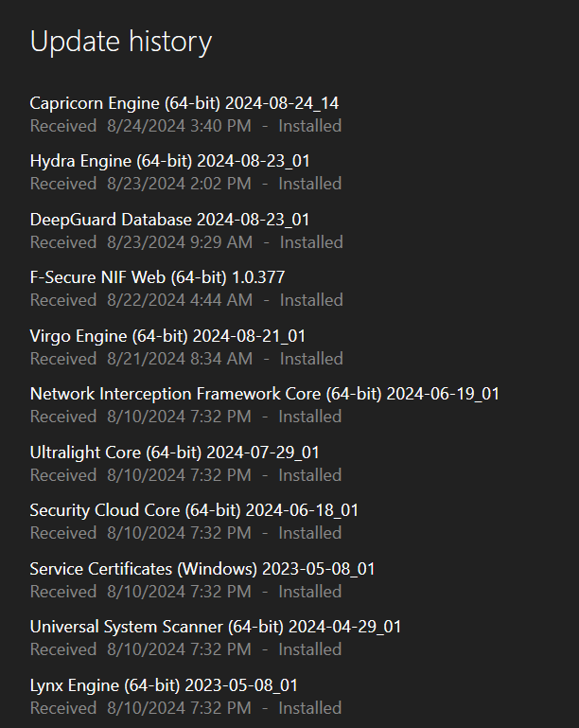Click Installed status under Virgo Engine
Viewport: 579px width, 728px height.
pos(310,359)
